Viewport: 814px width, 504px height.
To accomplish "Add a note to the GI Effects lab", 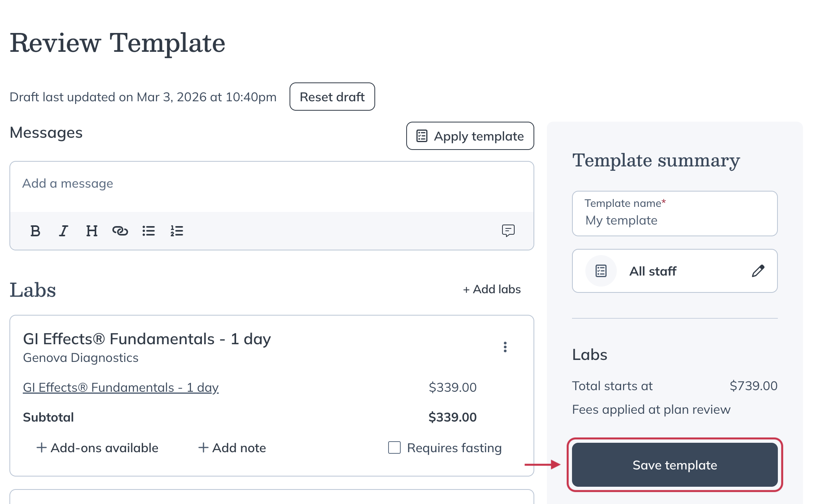I will tap(232, 447).
